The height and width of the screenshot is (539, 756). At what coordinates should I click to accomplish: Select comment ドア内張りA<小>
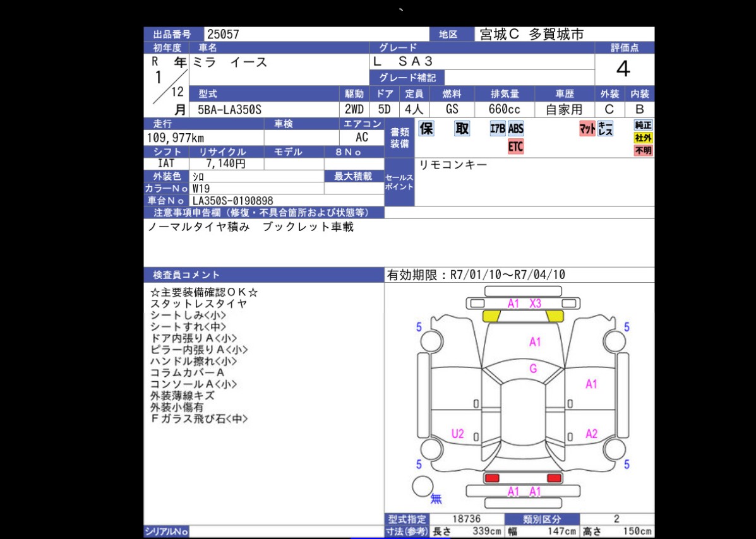[x=193, y=339]
